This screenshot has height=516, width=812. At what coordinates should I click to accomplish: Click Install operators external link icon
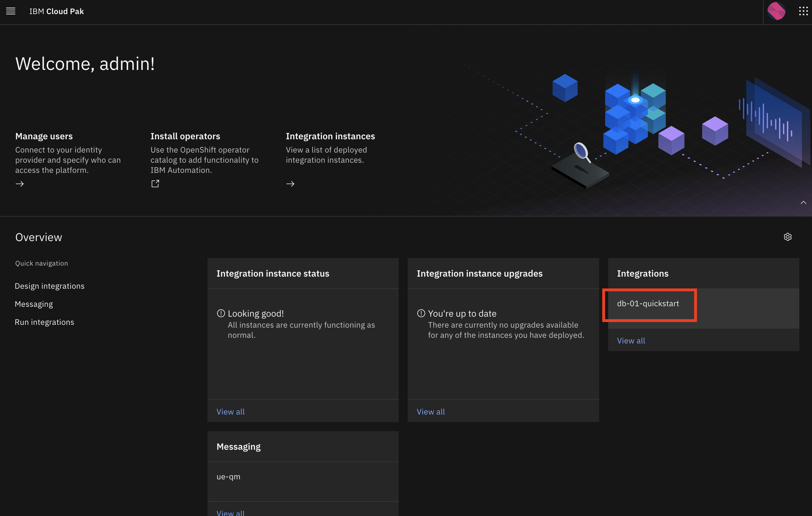pos(155,184)
